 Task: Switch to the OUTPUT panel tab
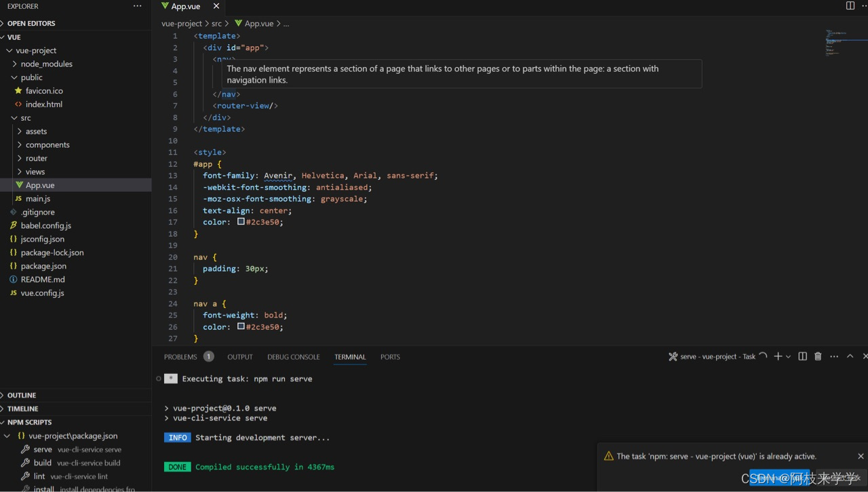coord(240,357)
